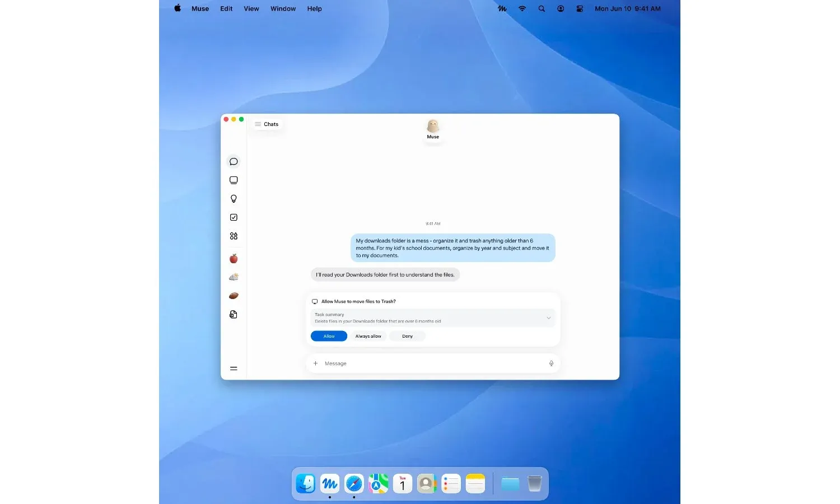
Task: Open Finder from the Dock
Action: click(306, 483)
